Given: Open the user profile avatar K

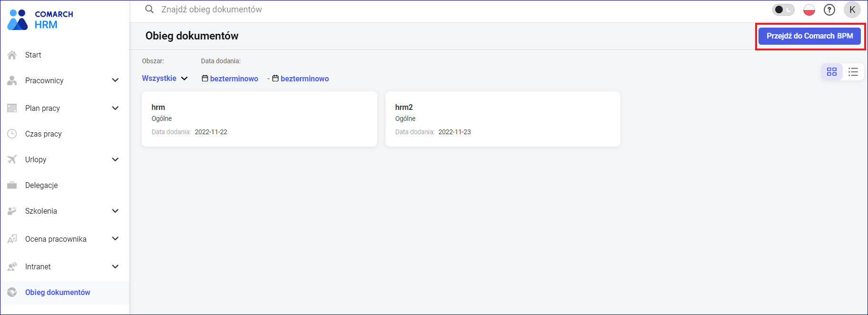Looking at the screenshot, I should tap(852, 10).
